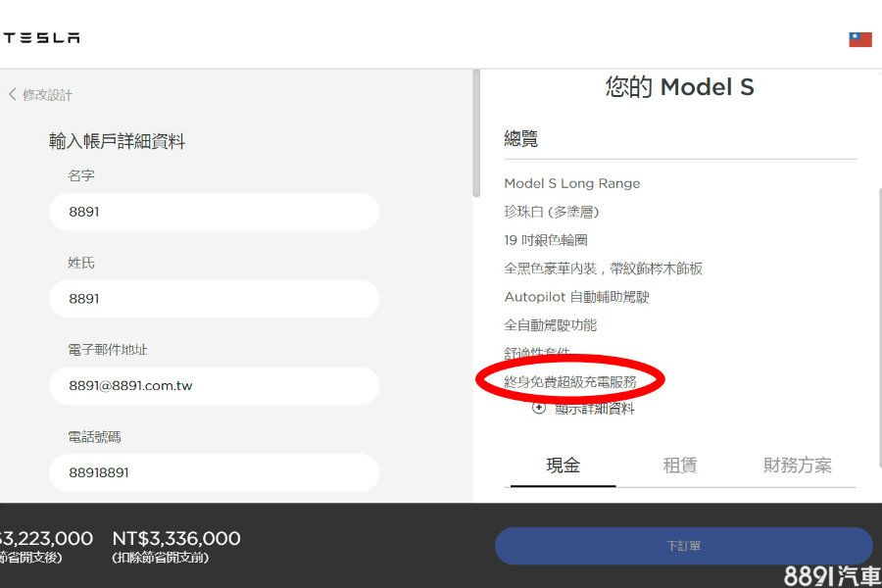Focus the 電子郵件地址 email field

tap(215, 385)
